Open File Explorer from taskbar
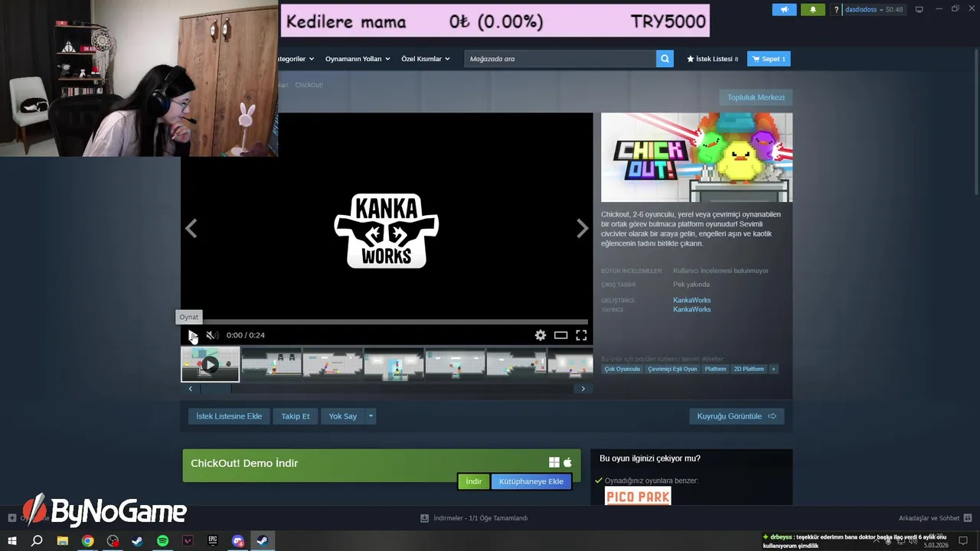The image size is (980, 551). coord(63,541)
